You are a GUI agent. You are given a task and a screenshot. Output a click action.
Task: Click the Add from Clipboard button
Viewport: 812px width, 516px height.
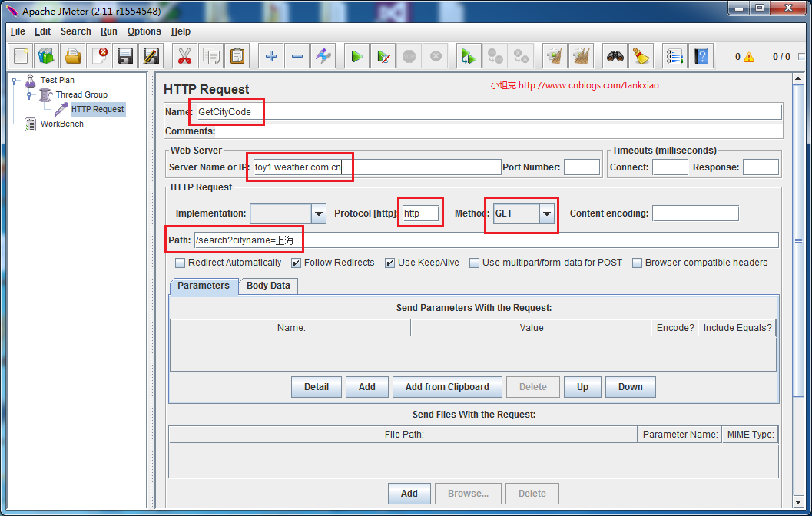pyautogui.click(x=446, y=387)
